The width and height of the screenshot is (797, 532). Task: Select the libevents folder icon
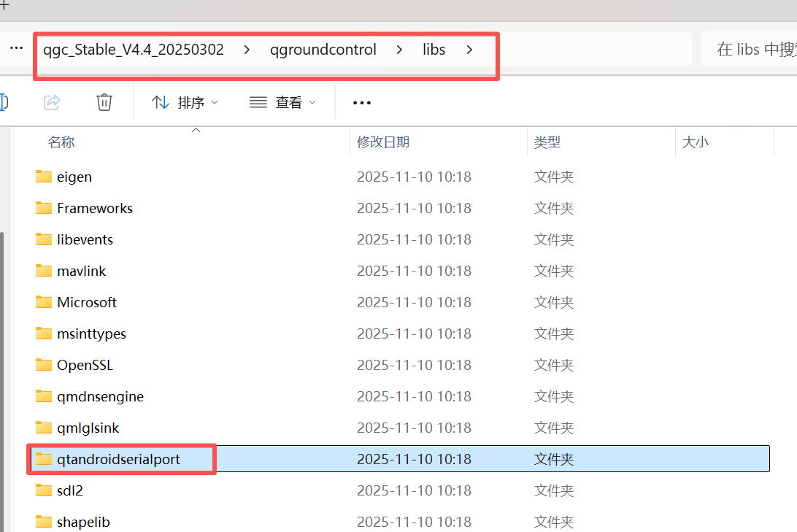pos(44,239)
